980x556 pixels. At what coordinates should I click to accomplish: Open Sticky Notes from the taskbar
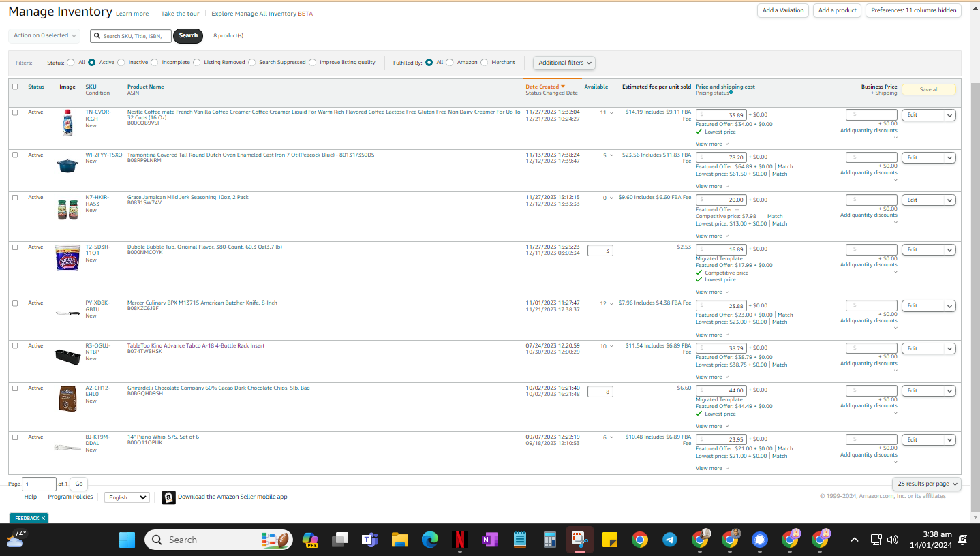(609, 540)
